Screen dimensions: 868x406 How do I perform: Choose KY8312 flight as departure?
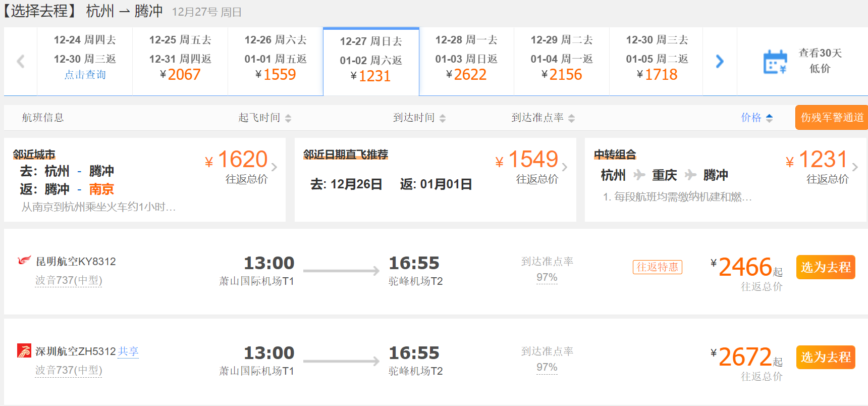825,267
